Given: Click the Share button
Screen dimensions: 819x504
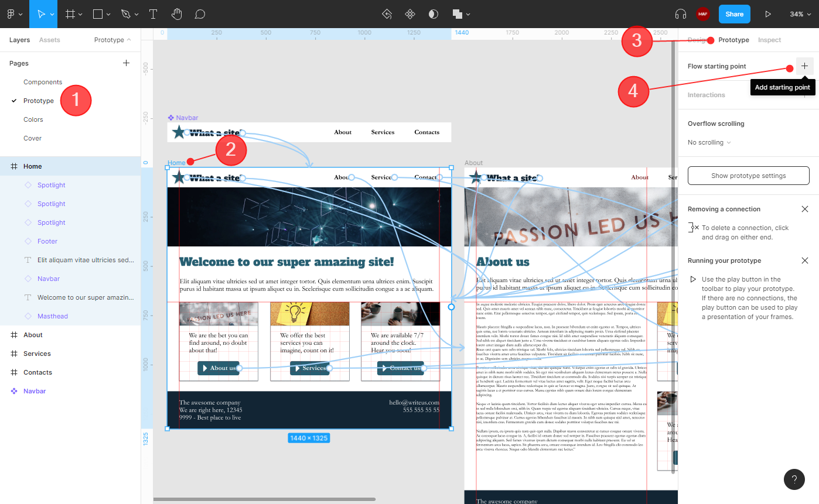Looking at the screenshot, I should (735, 14).
